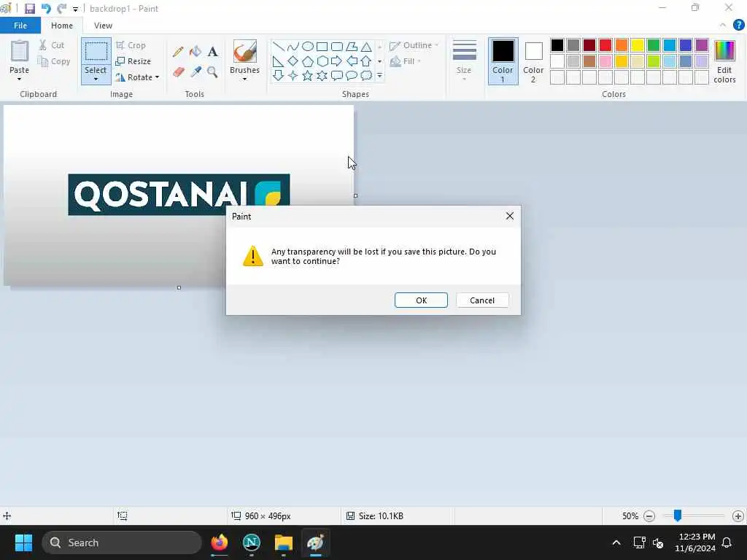Select Color 2 button
747x560 pixels.
pyautogui.click(x=533, y=61)
